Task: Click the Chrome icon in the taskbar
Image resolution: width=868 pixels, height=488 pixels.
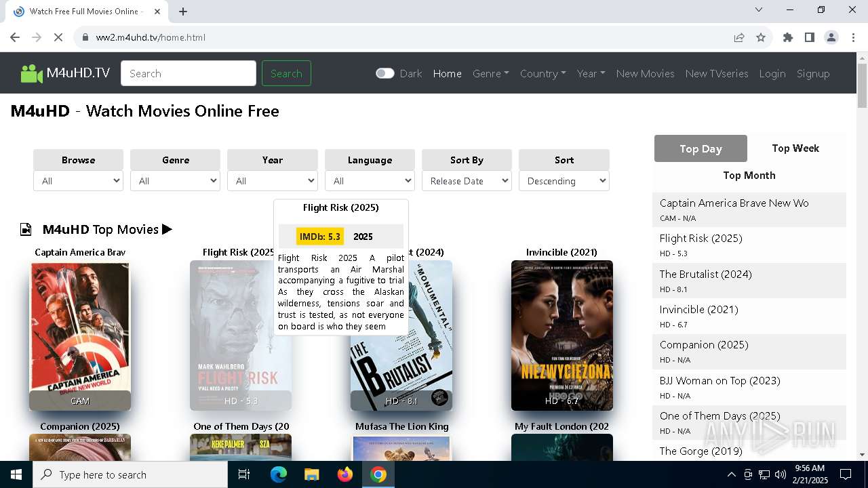Action: 378,474
